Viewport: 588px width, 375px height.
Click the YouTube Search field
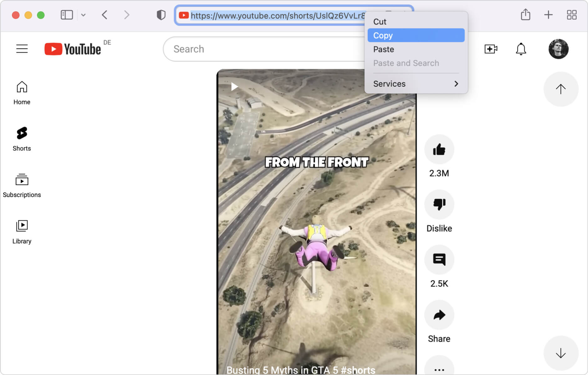[x=264, y=49]
